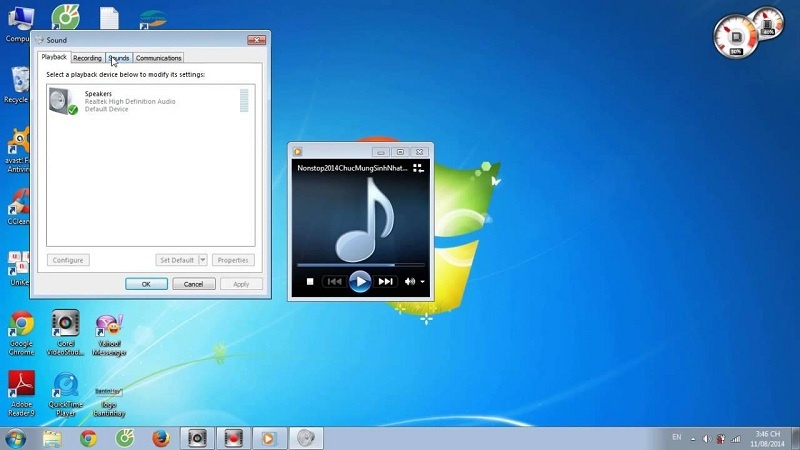Expand the Set Default dropdown arrow
The height and width of the screenshot is (450, 800).
pyautogui.click(x=203, y=260)
